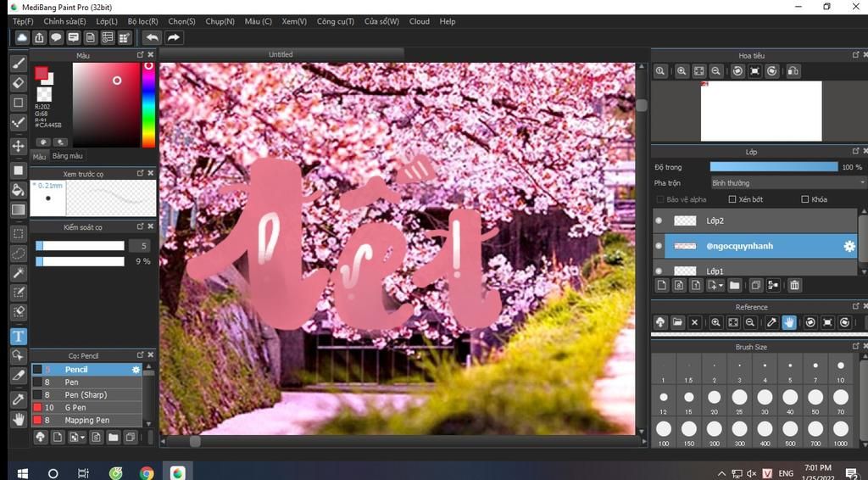868x480 pixels.
Task: Toggle visibility of Lớp2 layer
Action: [x=659, y=220]
